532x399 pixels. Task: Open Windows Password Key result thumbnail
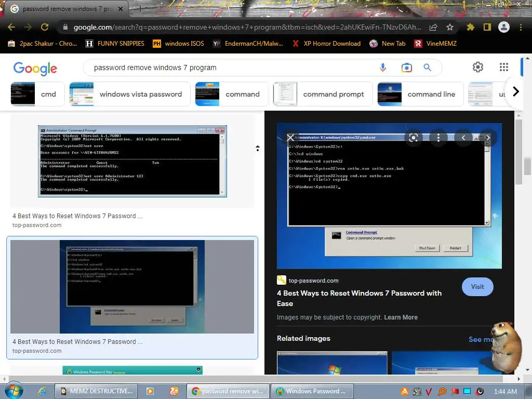coord(132,370)
